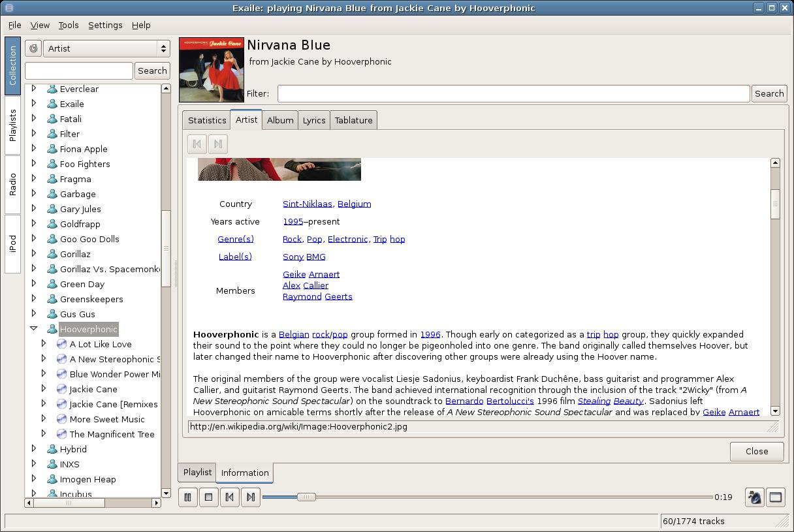Focus the collection search field
The height and width of the screenshot is (532, 794).
79,70
